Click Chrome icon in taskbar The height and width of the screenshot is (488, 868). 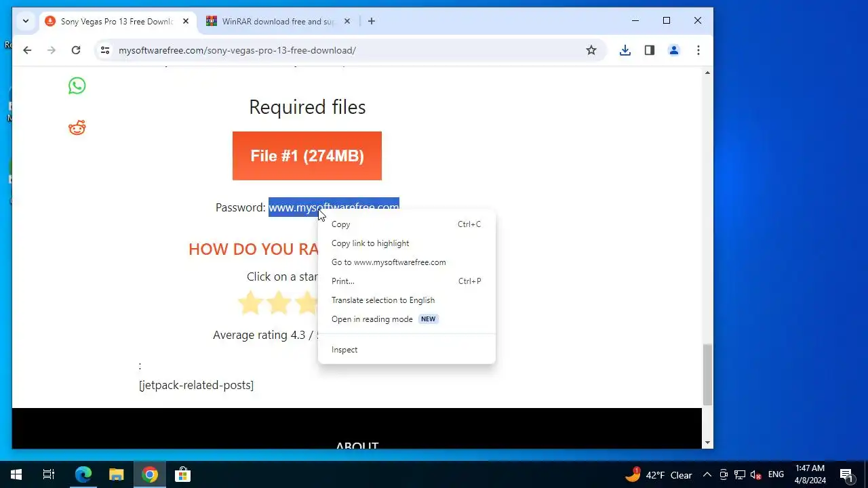coord(150,474)
